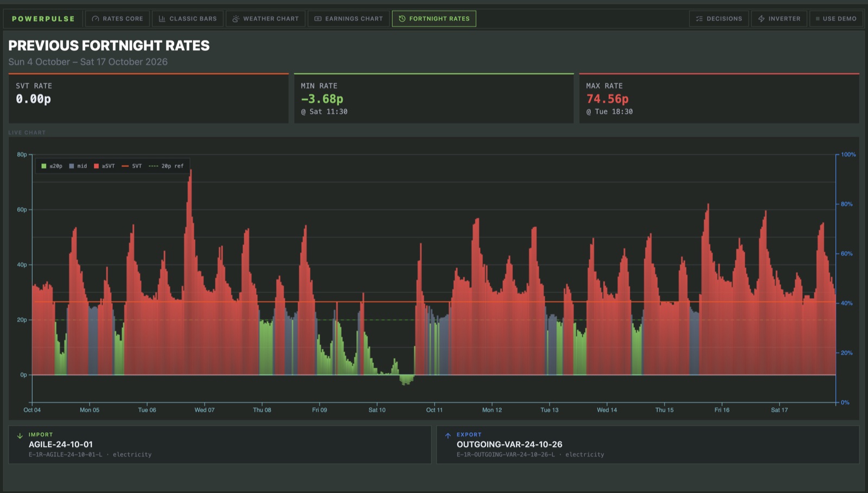Click the green ≤20p legend swatch
Viewport: 868px width, 493px height.
(x=44, y=166)
